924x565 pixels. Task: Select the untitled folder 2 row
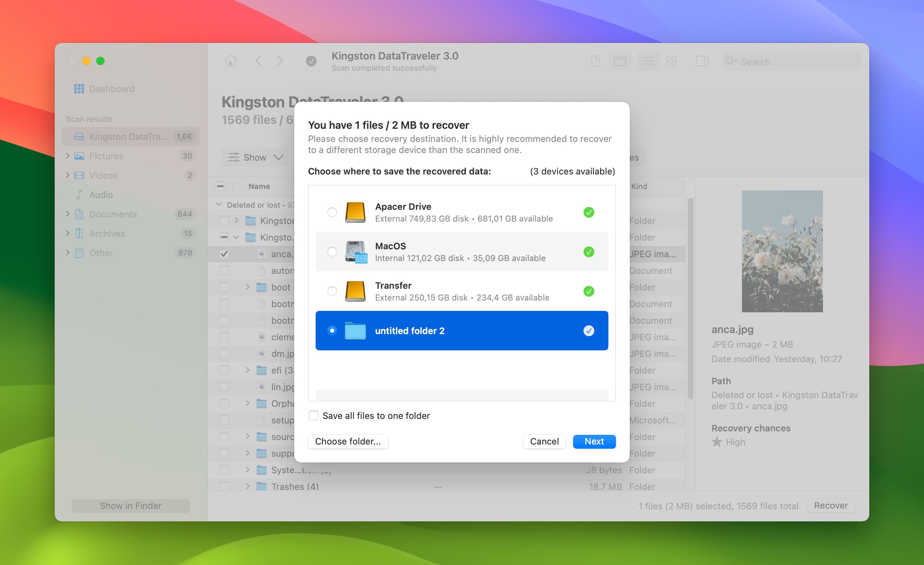(462, 331)
